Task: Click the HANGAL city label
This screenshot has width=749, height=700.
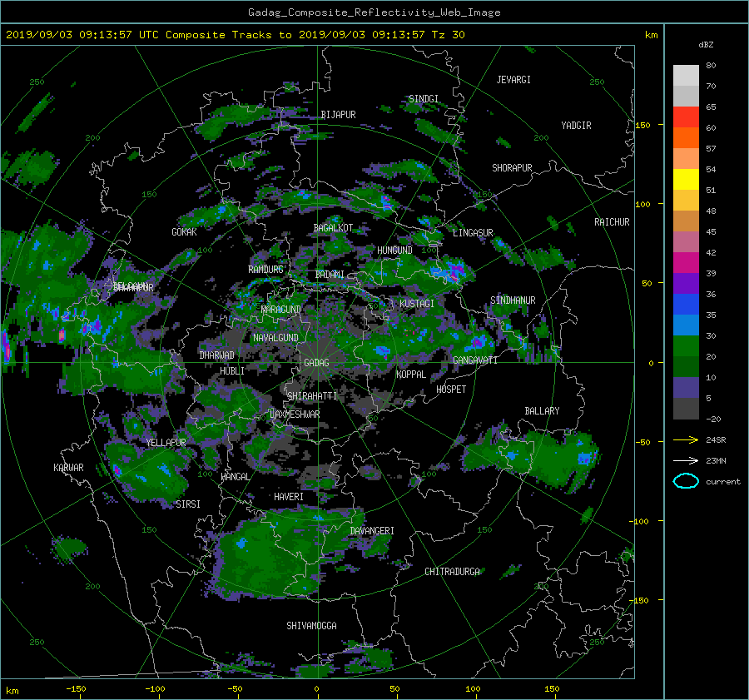Action: [236, 477]
